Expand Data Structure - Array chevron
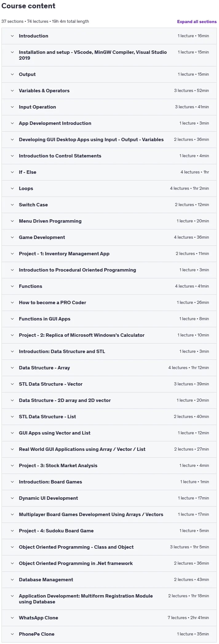The height and width of the screenshot is (644, 219). click(12, 368)
